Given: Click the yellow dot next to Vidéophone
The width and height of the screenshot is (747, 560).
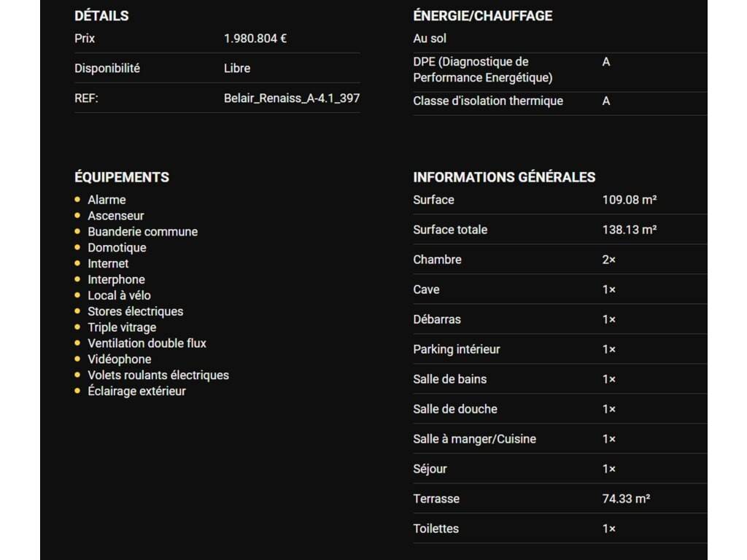Looking at the screenshot, I should (77, 359).
